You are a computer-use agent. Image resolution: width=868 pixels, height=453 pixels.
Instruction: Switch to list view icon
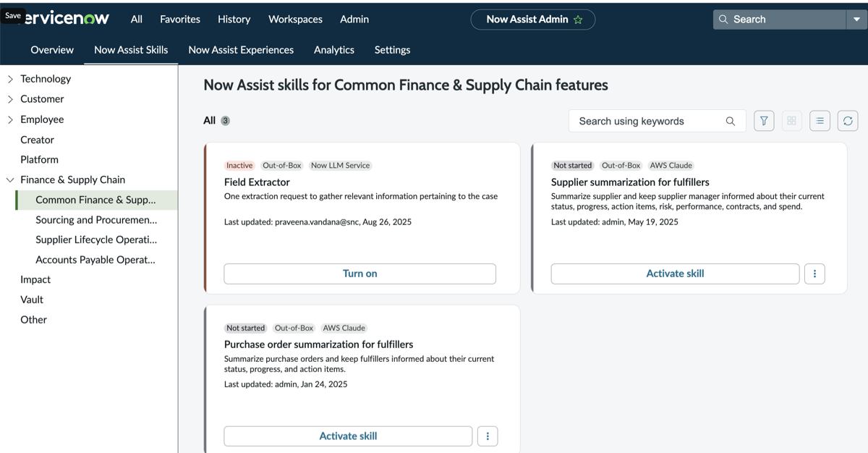820,121
